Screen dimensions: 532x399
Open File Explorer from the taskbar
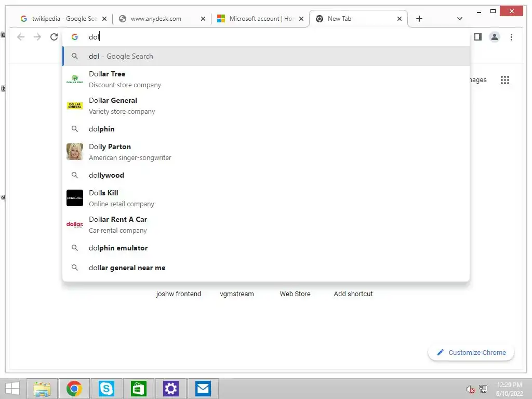(x=43, y=389)
